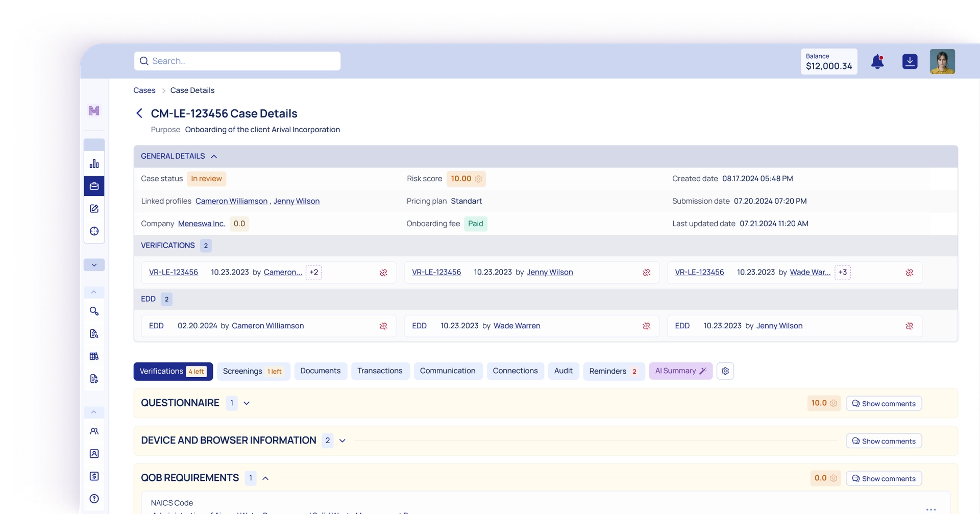Viewport: 980px width, 514px height.
Task: Open the document search sidebar icon
Action: pos(94,334)
